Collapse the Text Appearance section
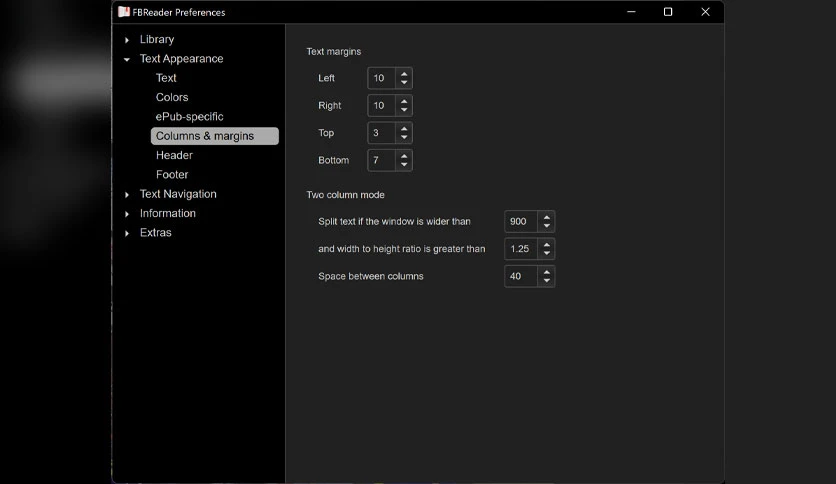836x484 pixels. tap(127, 59)
